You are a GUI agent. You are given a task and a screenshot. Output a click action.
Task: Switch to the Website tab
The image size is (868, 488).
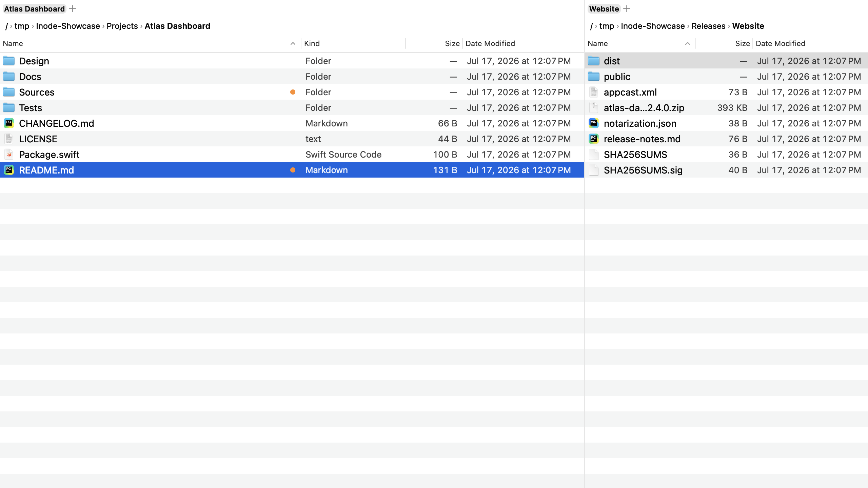(x=604, y=9)
